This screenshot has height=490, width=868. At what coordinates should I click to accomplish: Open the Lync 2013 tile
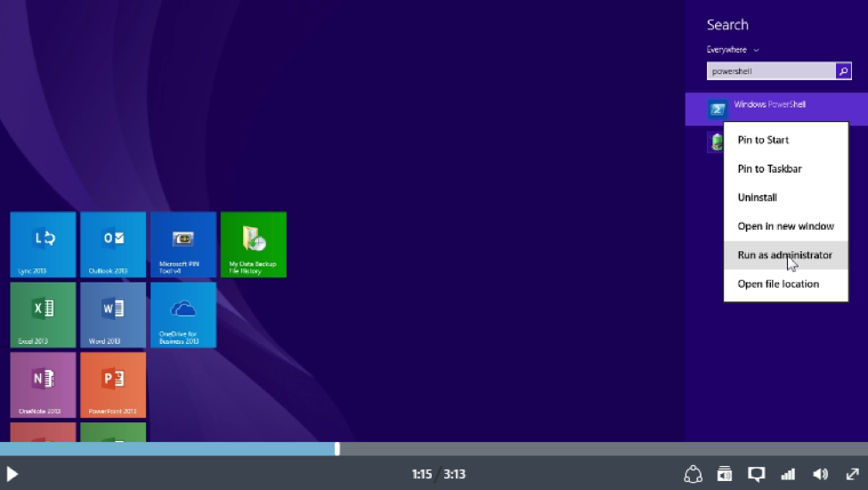pyautogui.click(x=44, y=244)
